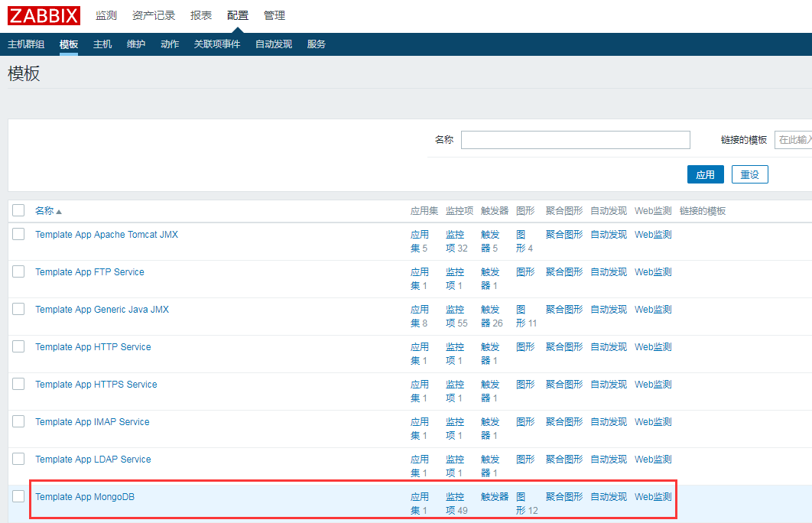The height and width of the screenshot is (523, 812).
Task: Open 应用集 5 for Apache Tomcat JMX
Action: point(420,242)
